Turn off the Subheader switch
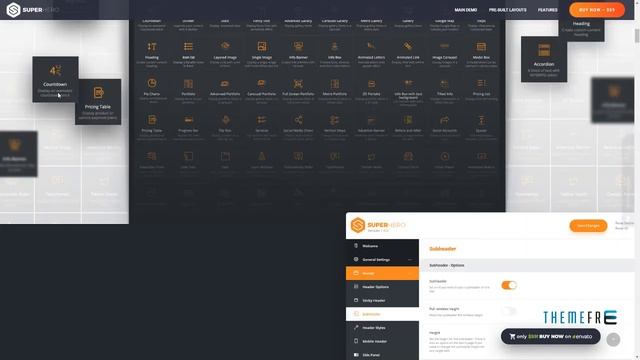Image resolution: width=640 pixels, height=360 pixels. pos(509,285)
